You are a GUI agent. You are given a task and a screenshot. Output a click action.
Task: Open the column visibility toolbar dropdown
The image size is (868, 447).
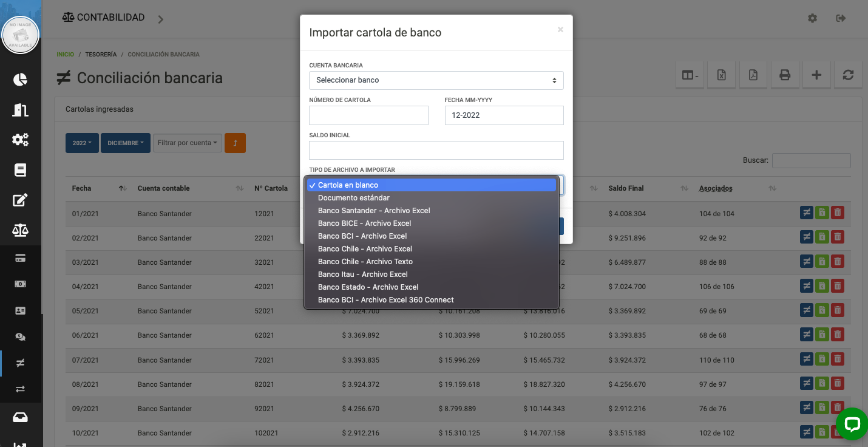pyautogui.click(x=690, y=75)
